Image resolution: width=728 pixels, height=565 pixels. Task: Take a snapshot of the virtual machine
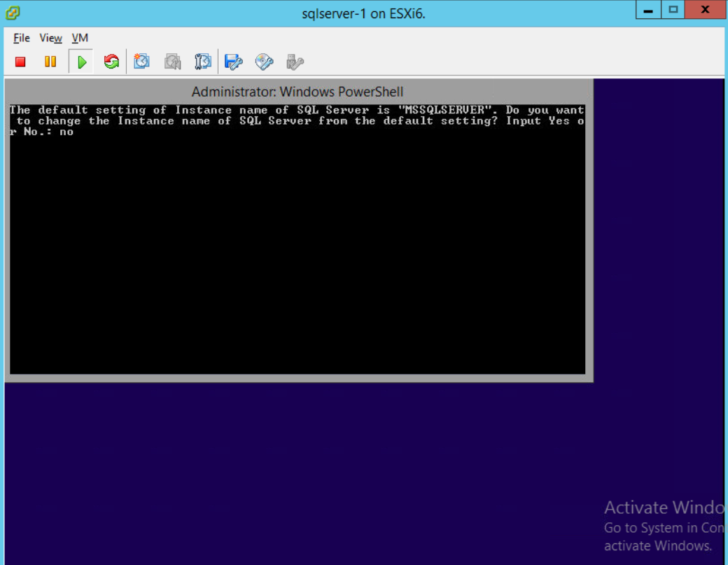click(141, 62)
